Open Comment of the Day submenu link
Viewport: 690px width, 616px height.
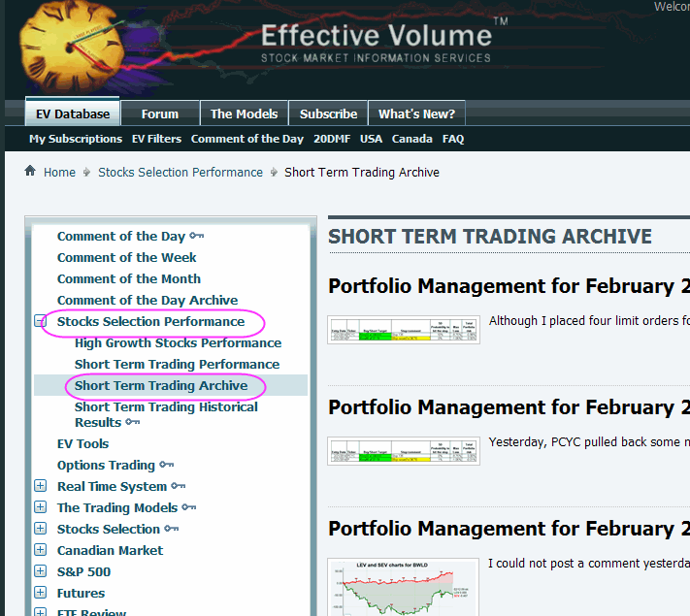pos(247,139)
